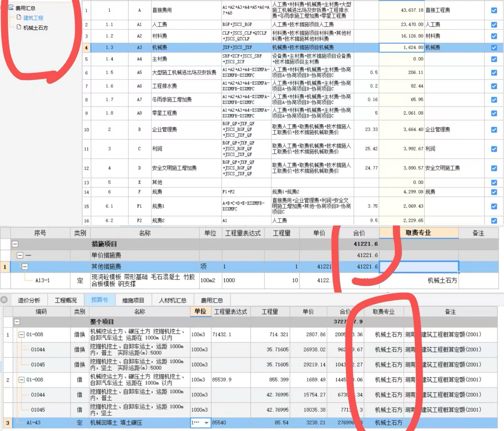Switch to the 造价分析 tab
This screenshot has width=504, height=431.
coord(29,300)
